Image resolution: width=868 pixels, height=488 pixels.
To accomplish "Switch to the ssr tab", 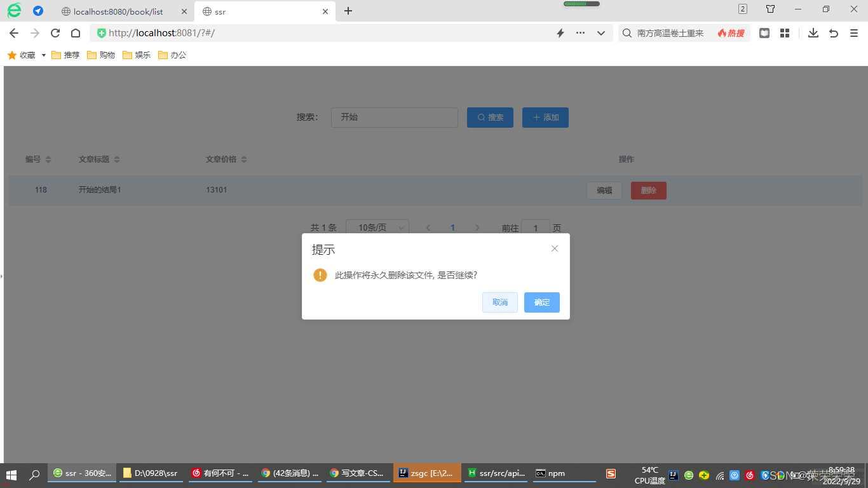I will (266, 11).
